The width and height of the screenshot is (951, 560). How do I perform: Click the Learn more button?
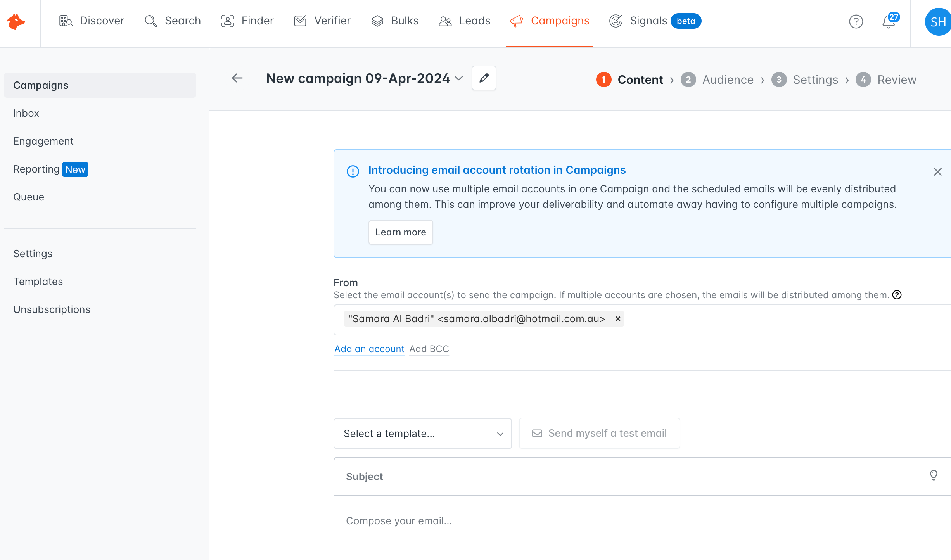[x=400, y=232]
